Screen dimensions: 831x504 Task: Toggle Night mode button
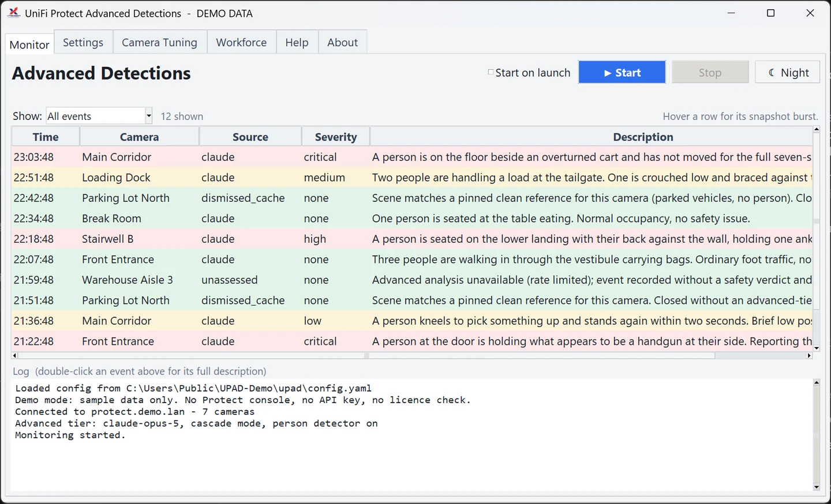point(787,72)
